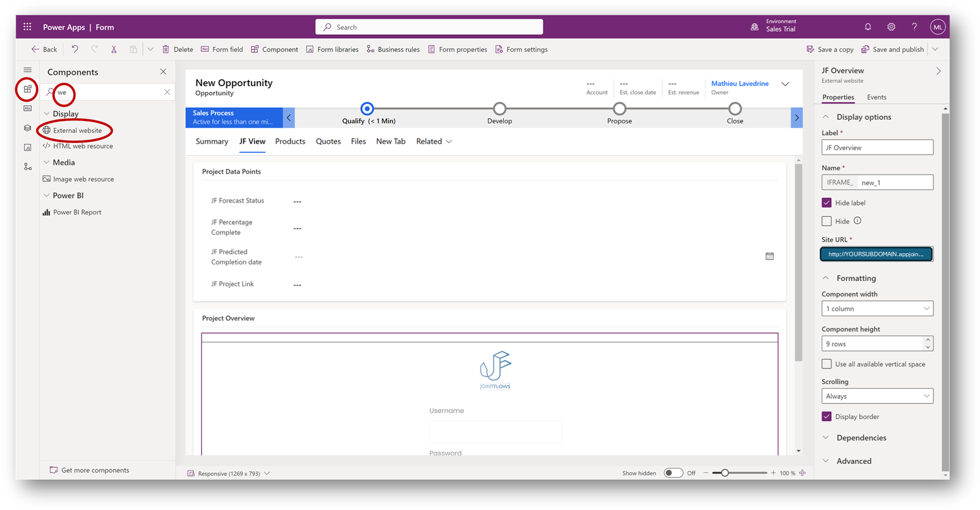Open the settings gear icon
This screenshot has width=980, height=510.
(x=891, y=27)
